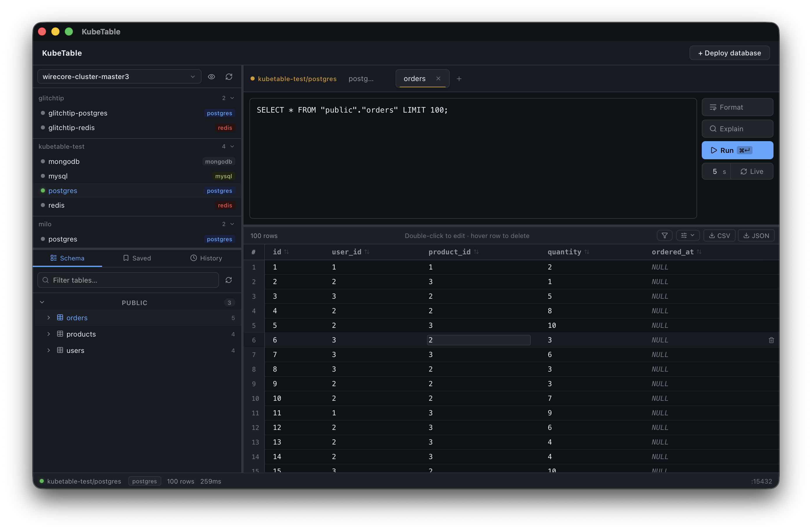Click the NULL ordered_at cell in row 1

[659, 267]
